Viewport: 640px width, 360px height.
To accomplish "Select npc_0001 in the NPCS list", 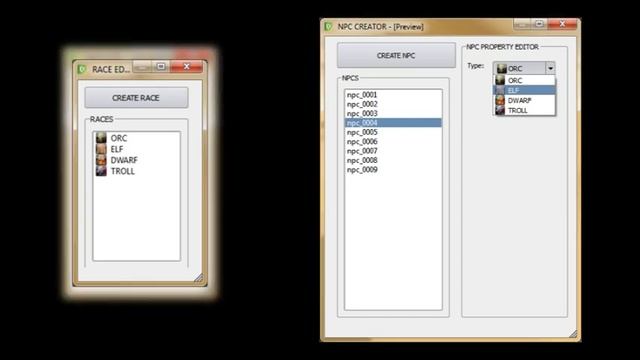I will (393, 95).
